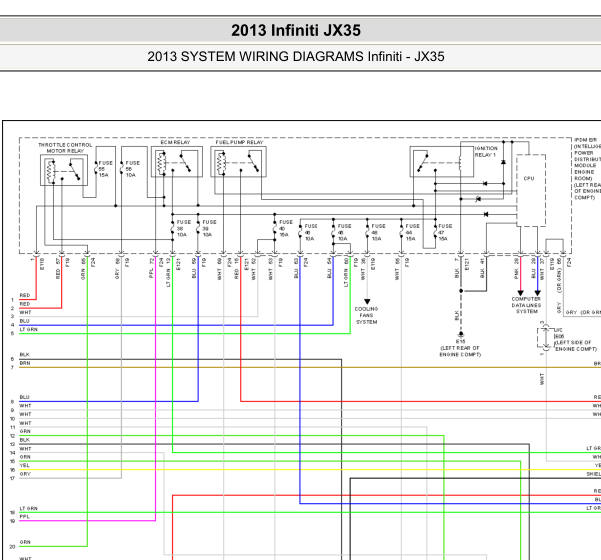This screenshot has width=601, height=560.
Task: Click the IPDM E/R module description text
Action: (586, 169)
